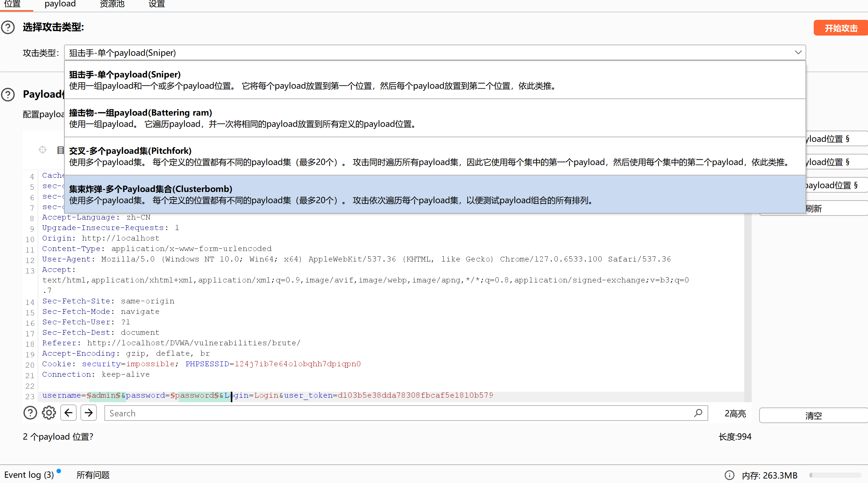
Task: Click help icon beside attack type heading
Action: 8,27
